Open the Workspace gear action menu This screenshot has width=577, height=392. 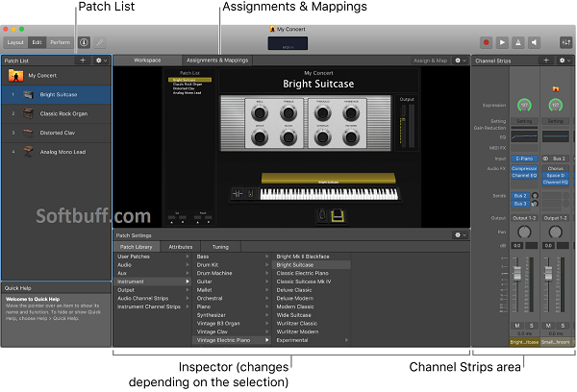pos(461,61)
